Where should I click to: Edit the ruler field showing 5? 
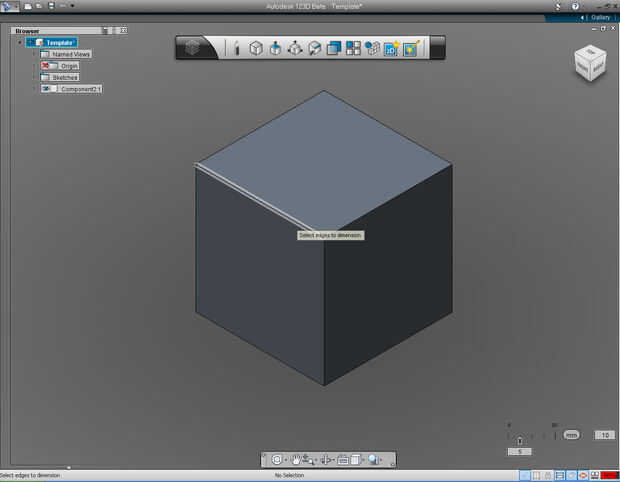click(520, 451)
